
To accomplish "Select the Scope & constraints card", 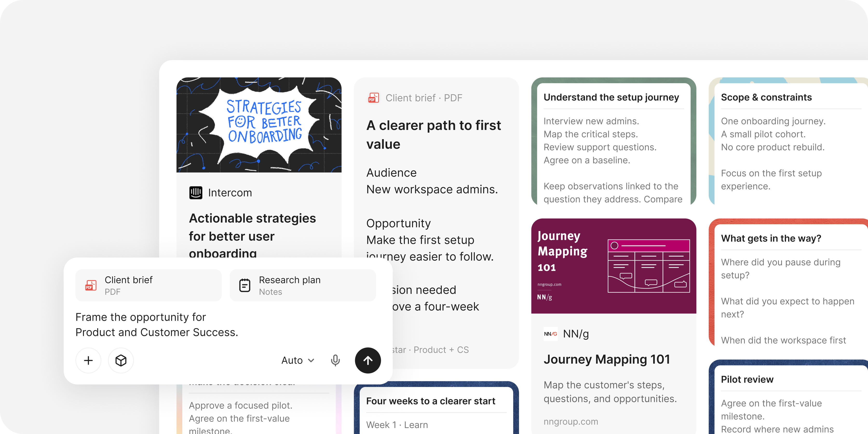I will tap(788, 142).
